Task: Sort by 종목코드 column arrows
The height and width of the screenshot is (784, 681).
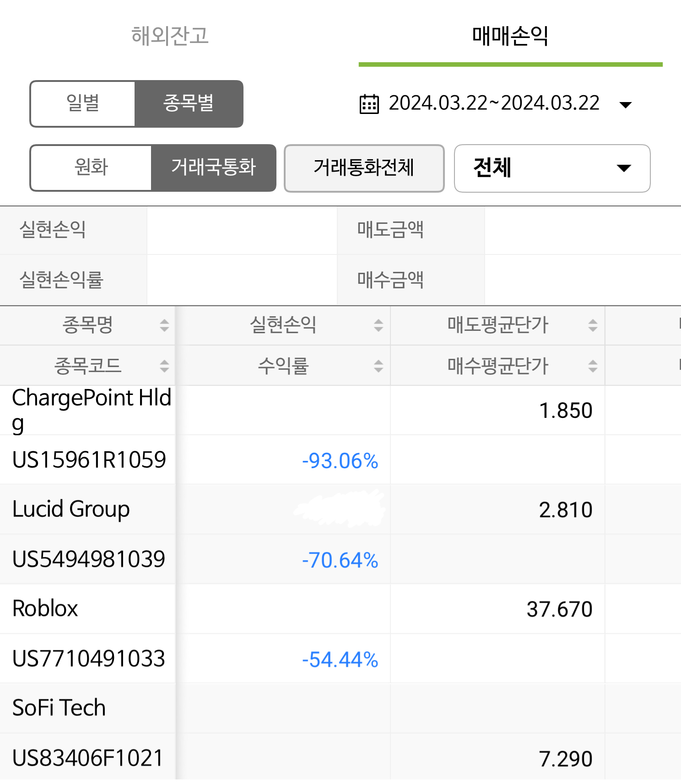Action: [x=164, y=366]
